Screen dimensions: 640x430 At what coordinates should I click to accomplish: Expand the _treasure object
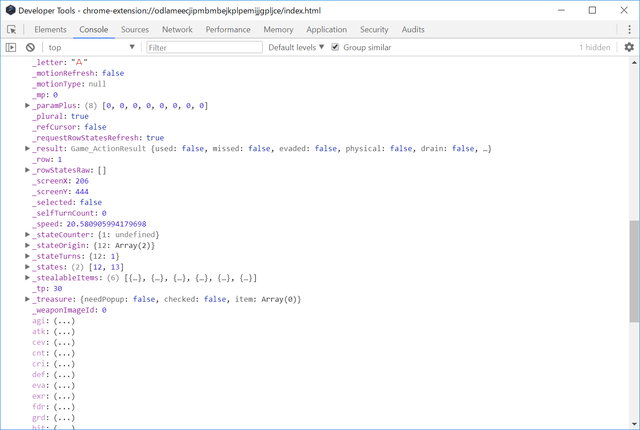[27, 299]
